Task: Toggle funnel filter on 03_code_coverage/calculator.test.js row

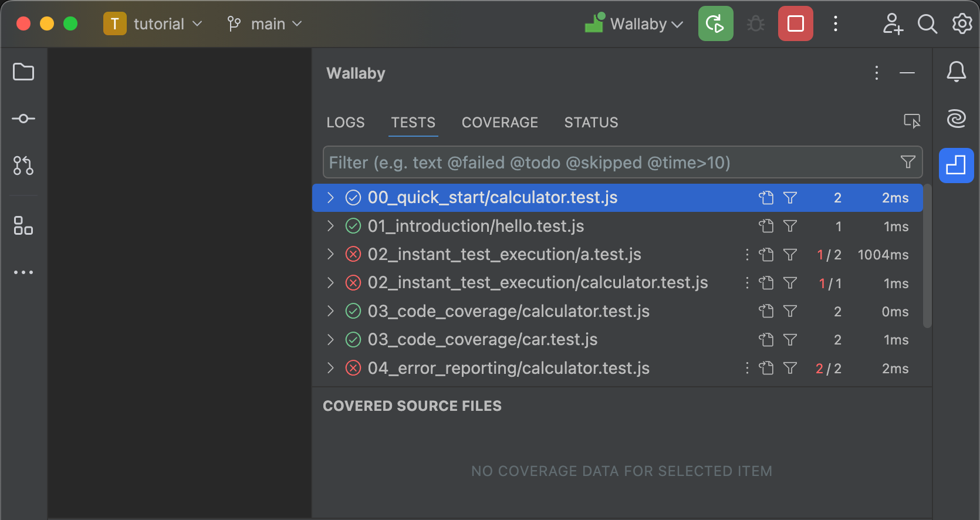Action: pos(790,311)
